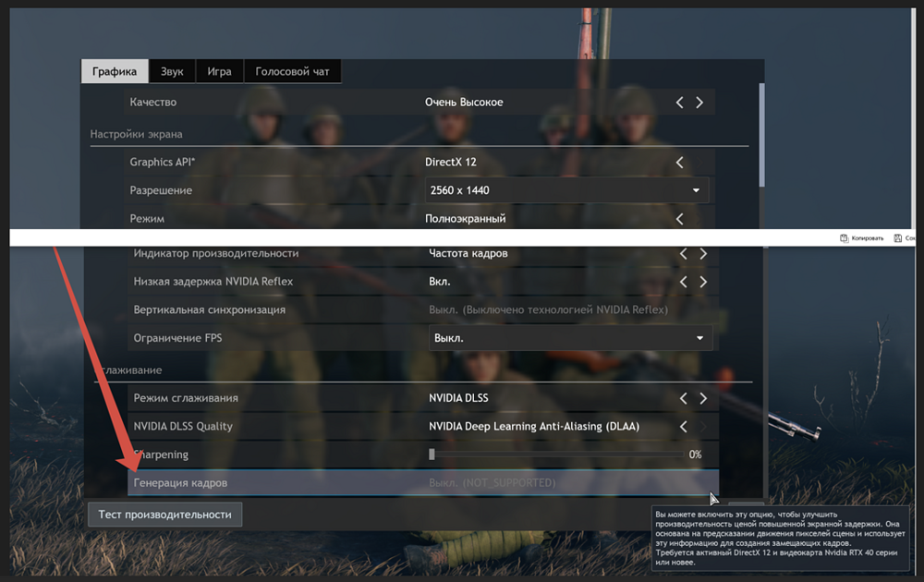Viewport: 924px width, 582px height.
Task: Click left arrow of NVIDIA DLSS Quality
Action: (x=683, y=427)
